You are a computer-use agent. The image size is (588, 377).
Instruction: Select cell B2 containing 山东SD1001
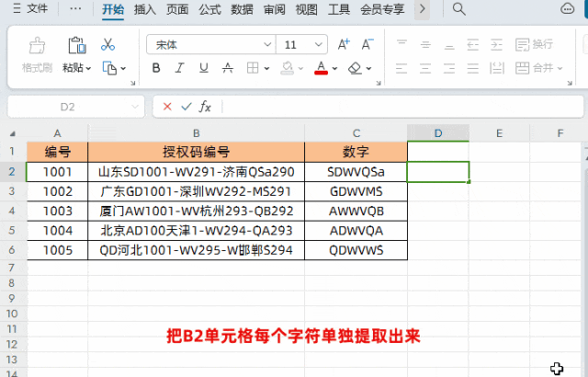tap(196, 171)
